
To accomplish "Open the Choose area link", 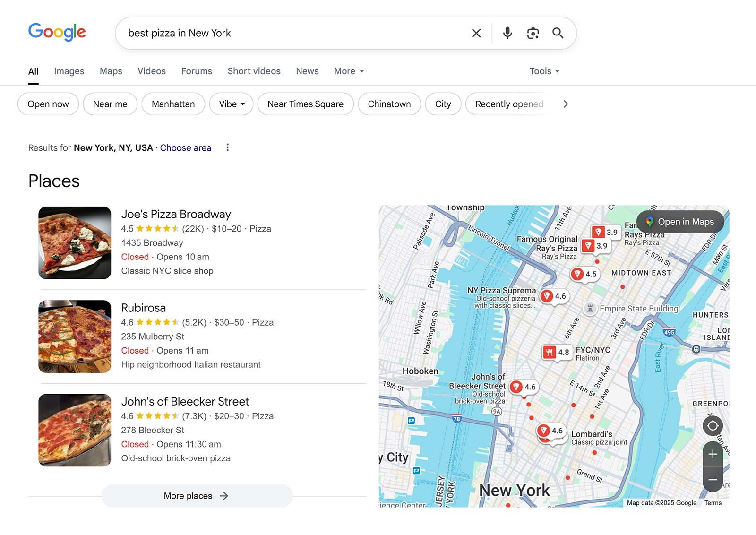I will (x=186, y=147).
